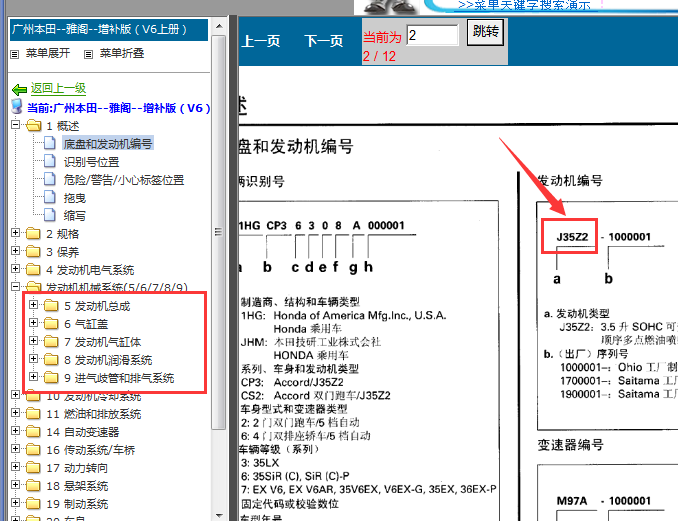Image resolution: width=678 pixels, height=521 pixels.
Task: Expand the 5 发动机总成 node
Action: (x=33, y=304)
